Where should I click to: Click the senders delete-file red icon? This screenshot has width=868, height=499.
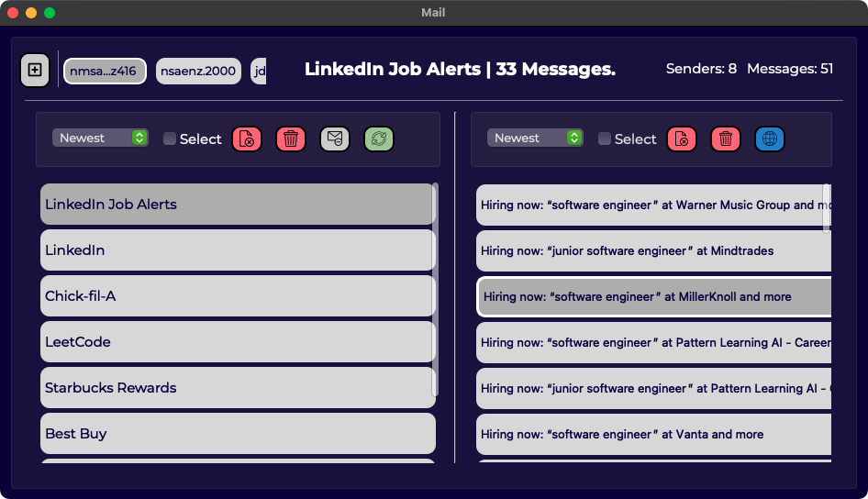[246, 139]
